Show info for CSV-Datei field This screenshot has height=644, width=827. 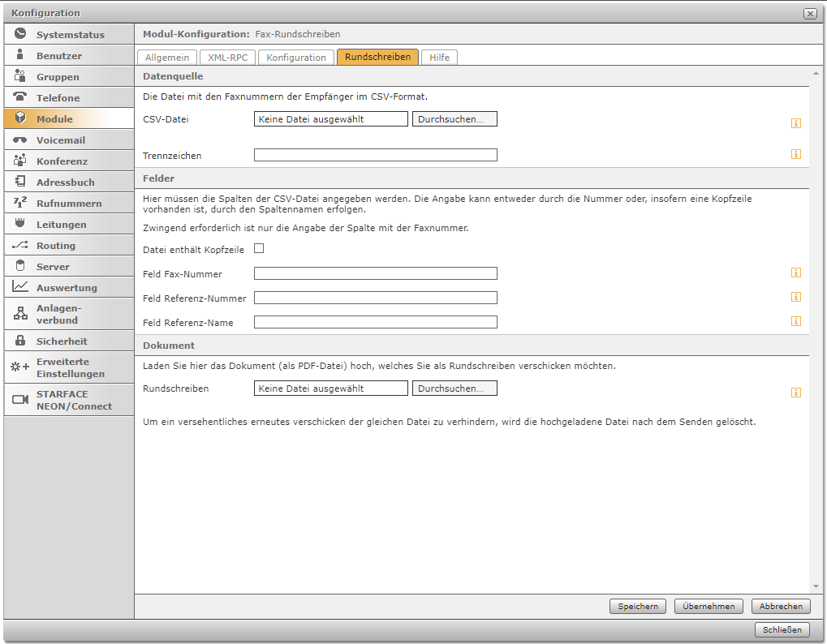coord(796,123)
